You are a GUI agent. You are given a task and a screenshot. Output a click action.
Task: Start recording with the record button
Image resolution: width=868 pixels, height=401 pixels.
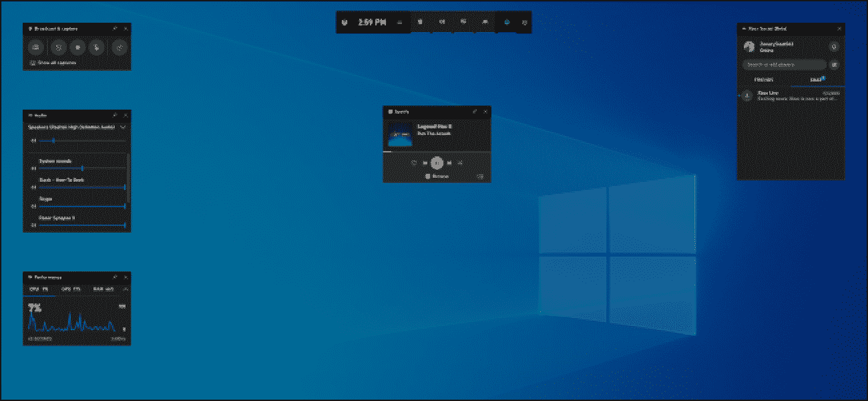tap(78, 47)
